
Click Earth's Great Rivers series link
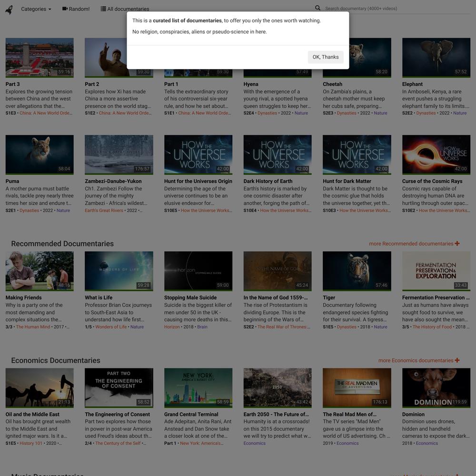coord(104,210)
